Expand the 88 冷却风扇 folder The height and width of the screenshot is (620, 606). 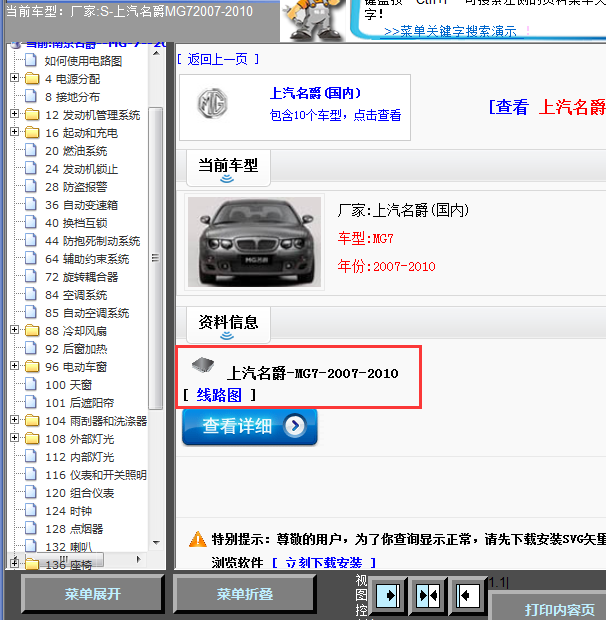(x=14, y=329)
